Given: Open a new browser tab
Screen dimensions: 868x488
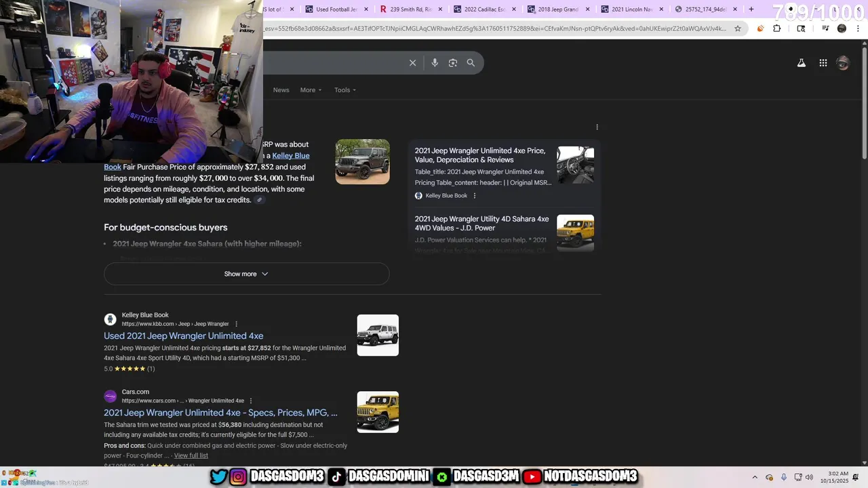Looking at the screenshot, I should coord(751,9).
